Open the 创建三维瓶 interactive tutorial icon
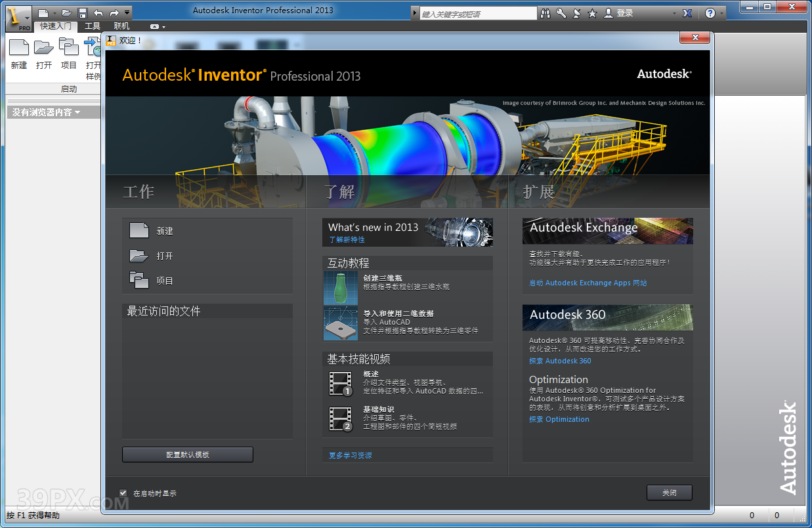Screen dimensions: 812x528 tap(341, 287)
